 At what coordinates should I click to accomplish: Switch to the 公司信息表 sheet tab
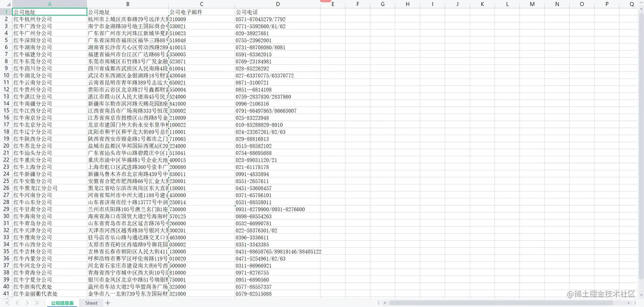tap(62, 303)
